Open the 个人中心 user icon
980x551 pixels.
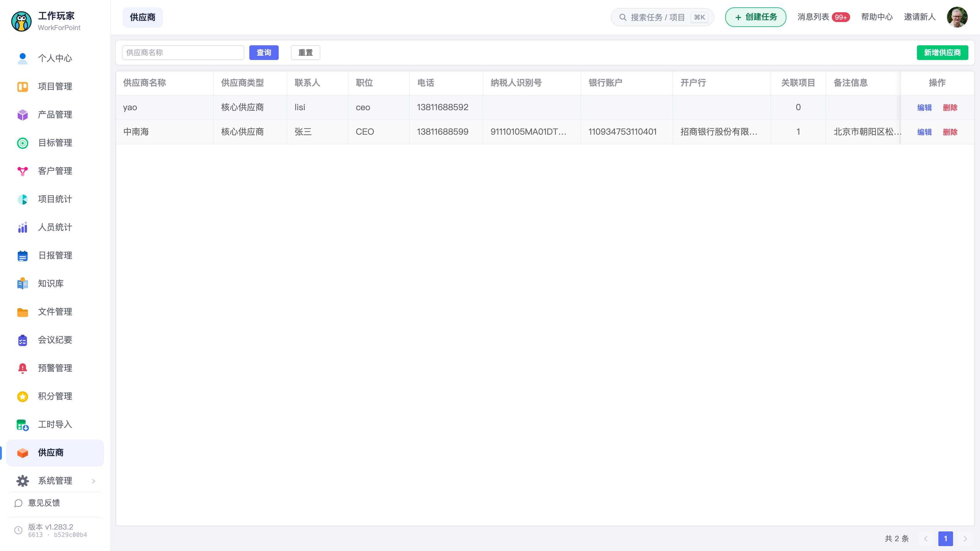(x=22, y=58)
